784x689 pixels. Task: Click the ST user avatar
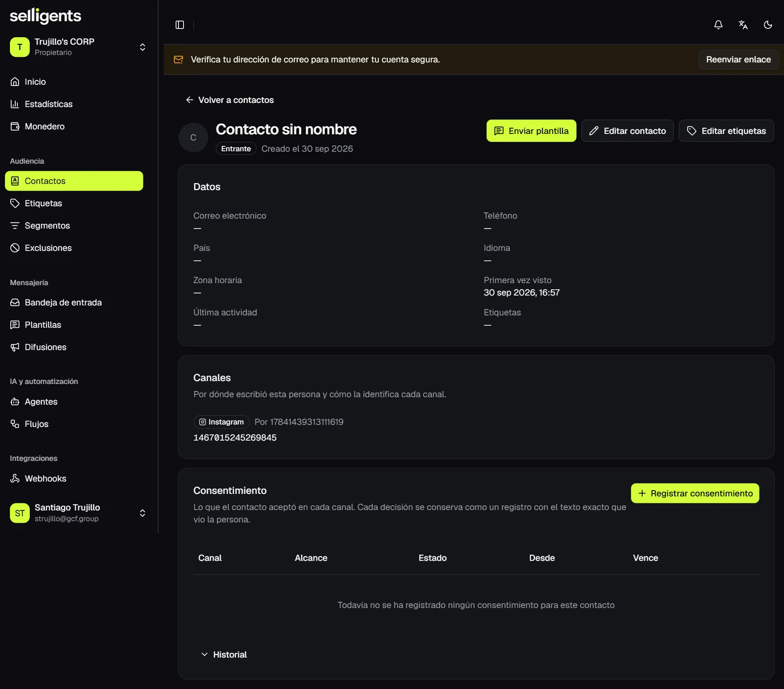click(20, 513)
